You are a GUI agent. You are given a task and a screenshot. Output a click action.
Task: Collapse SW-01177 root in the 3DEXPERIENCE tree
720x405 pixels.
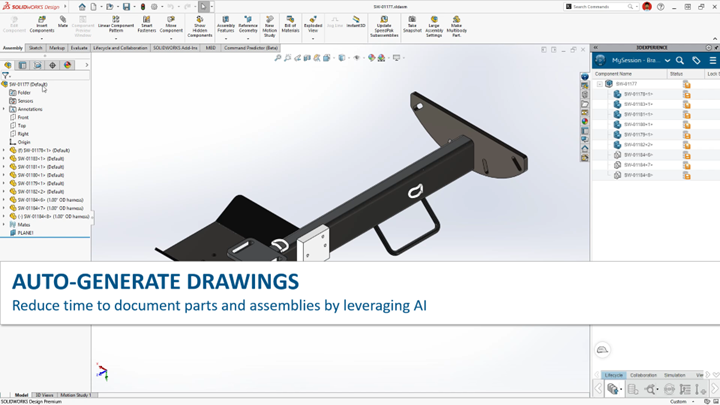tap(600, 84)
